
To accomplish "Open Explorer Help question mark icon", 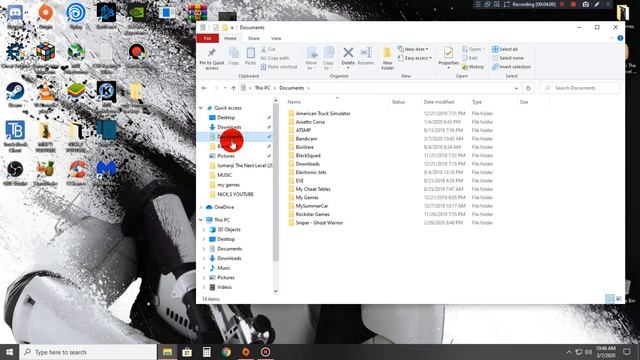I will pos(620,38).
